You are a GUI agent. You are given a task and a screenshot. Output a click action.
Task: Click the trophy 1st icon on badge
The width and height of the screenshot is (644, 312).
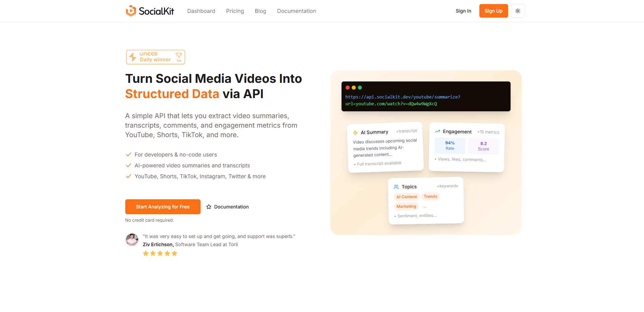[x=179, y=57]
